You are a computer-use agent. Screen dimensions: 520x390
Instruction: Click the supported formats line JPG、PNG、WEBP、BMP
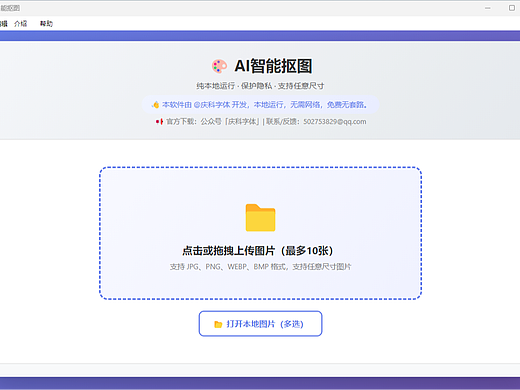(x=260, y=267)
